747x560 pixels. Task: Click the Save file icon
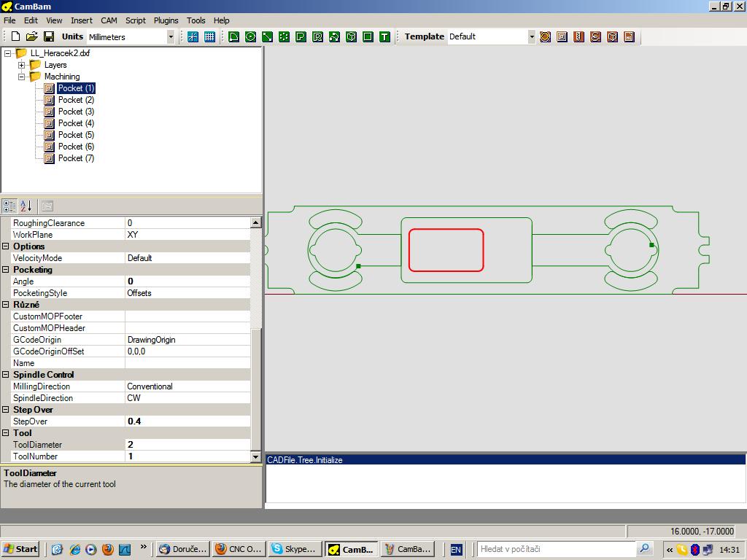[49, 36]
